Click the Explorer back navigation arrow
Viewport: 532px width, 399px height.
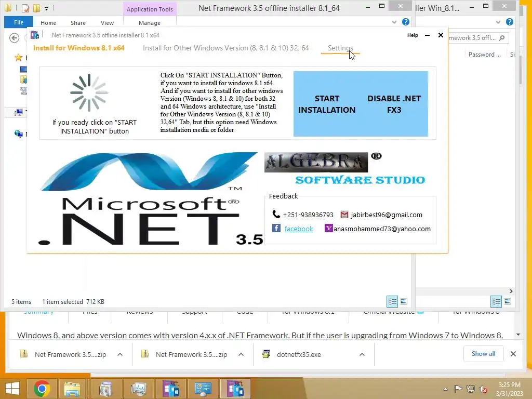click(14, 37)
